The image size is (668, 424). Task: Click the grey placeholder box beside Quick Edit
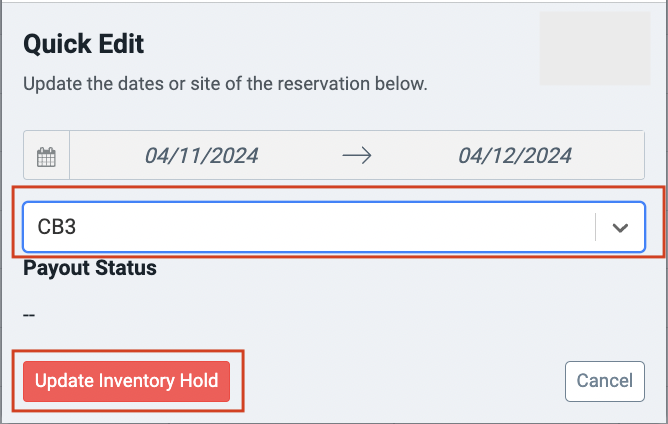595,49
